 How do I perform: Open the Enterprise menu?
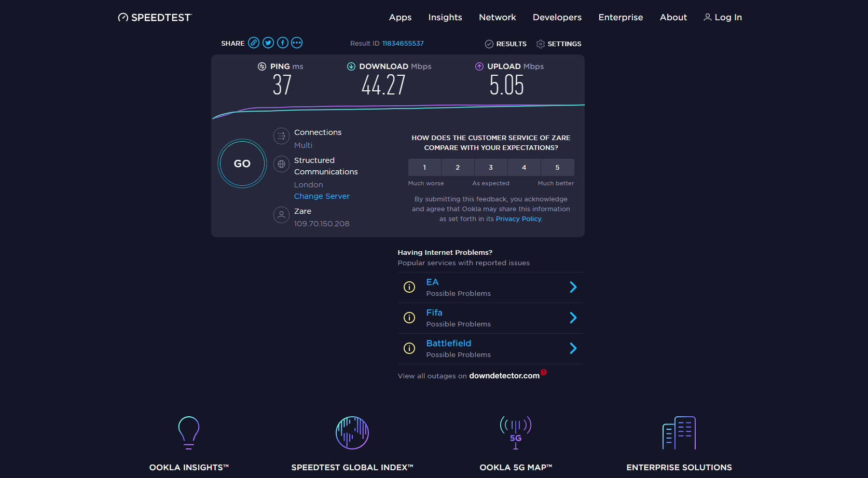[x=621, y=17]
